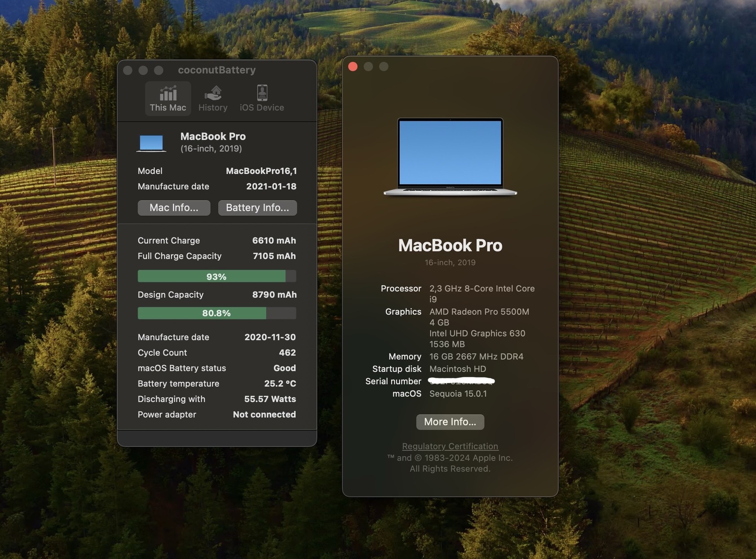Close the coconutBattery window

128,70
